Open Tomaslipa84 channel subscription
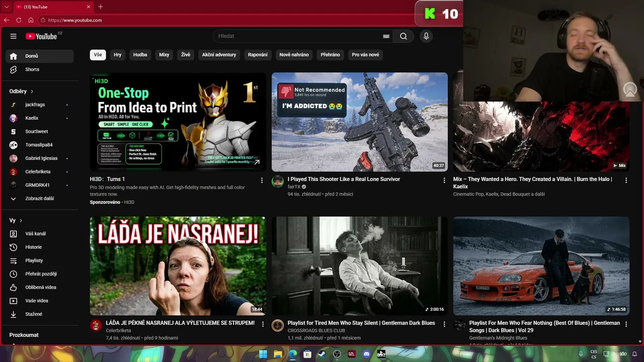 (40, 145)
